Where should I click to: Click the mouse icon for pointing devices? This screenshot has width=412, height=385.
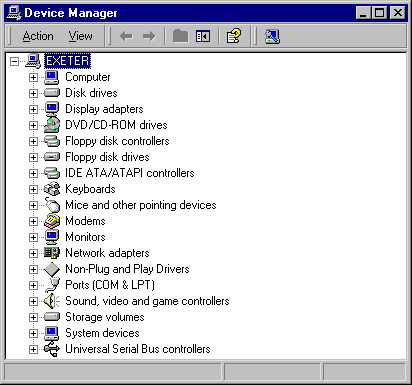(x=52, y=205)
